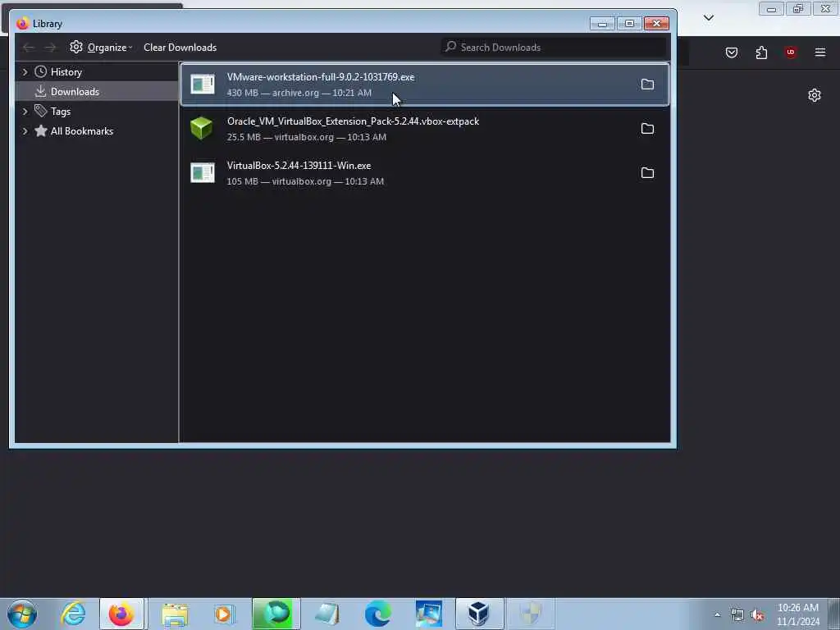Select VMware-workstation-full-9.0.2-1031769.exe file name
This screenshot has width=840, height=630.
tap(321, 77)
